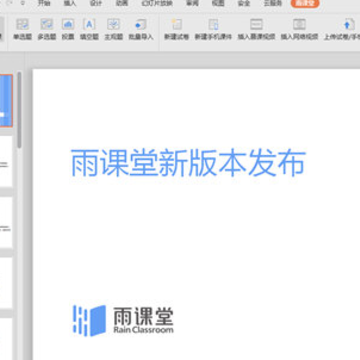This screenshot has width=360, height=360.
Task: Select the first slide thumbnail with blue background
Action: [6, 101]
